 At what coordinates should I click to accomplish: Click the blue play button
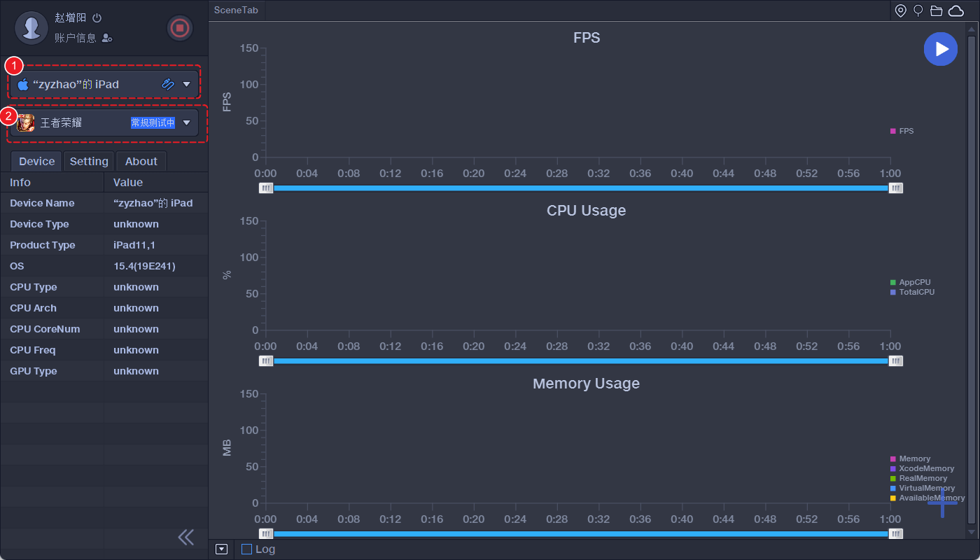pyautogui.click(x=941, y=49)
